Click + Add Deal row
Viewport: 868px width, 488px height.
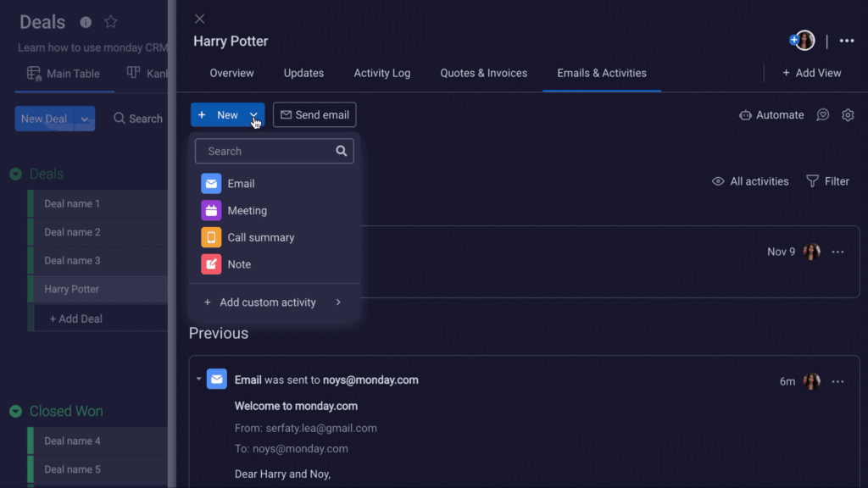click(97, 319)
